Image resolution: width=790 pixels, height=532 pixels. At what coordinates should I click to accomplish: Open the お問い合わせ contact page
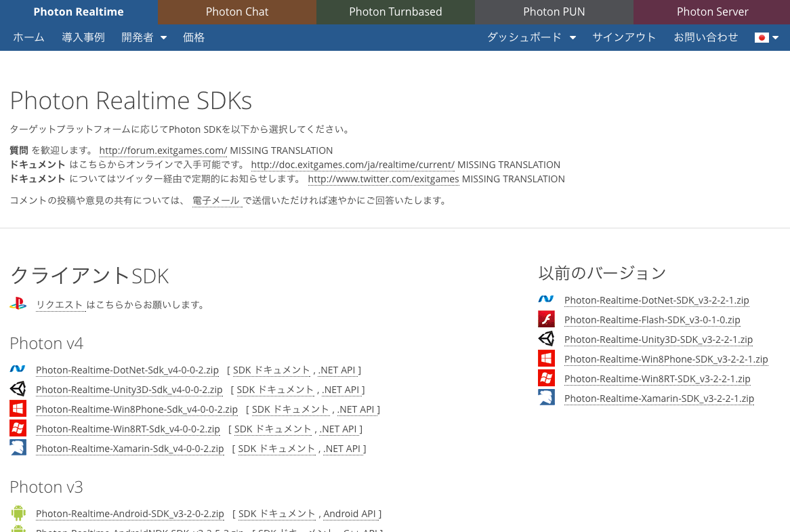[x=706, y=37]
